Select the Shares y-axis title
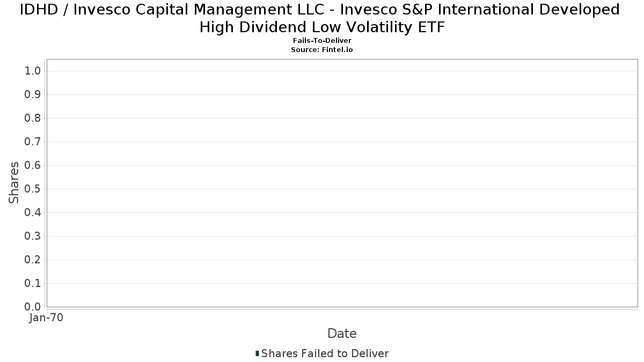The image size is (644, 362). click(14, 182)
